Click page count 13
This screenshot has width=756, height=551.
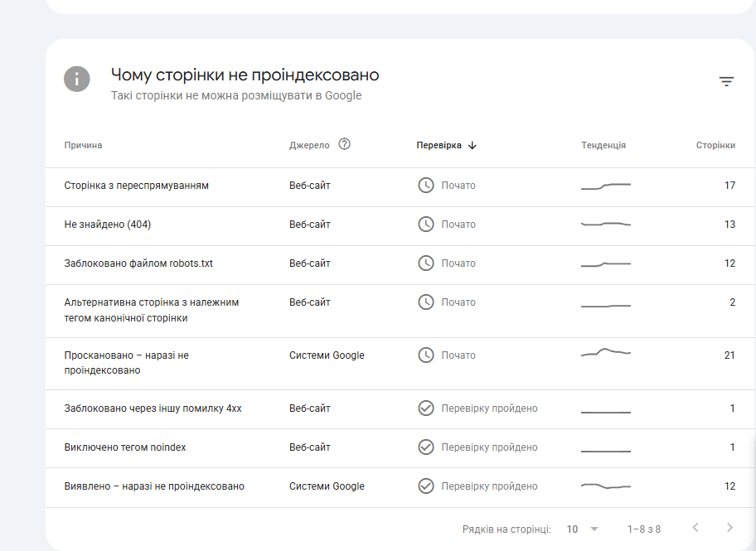click(x=729, y=225)
